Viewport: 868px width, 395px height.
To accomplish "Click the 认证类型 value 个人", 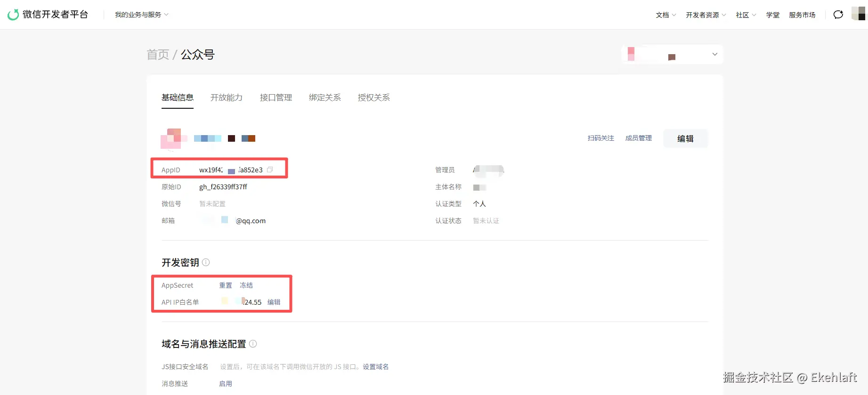I will pos(479,204).
